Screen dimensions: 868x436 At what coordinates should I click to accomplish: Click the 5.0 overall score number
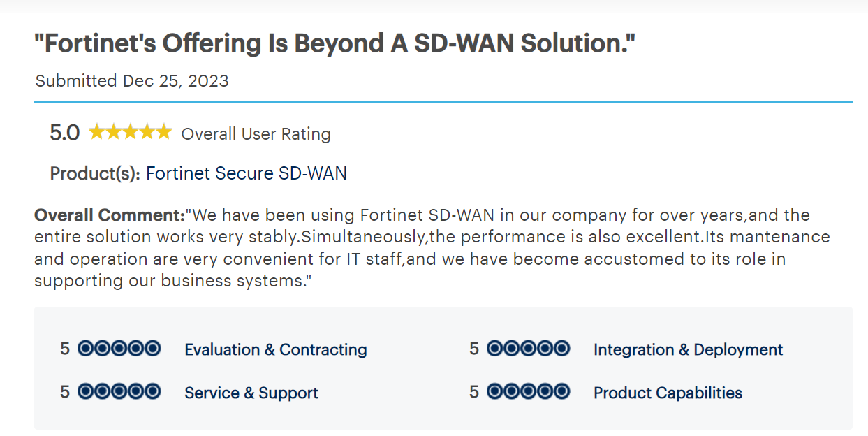pyautogui.click(x=64, y=133)
